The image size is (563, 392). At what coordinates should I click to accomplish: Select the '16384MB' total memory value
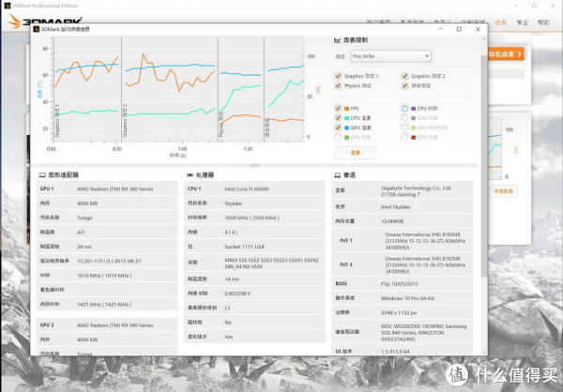392,221
